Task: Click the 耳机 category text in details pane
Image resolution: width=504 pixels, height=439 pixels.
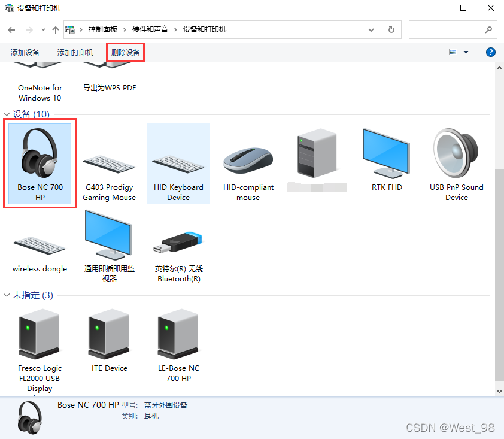Action: (151, 416)
